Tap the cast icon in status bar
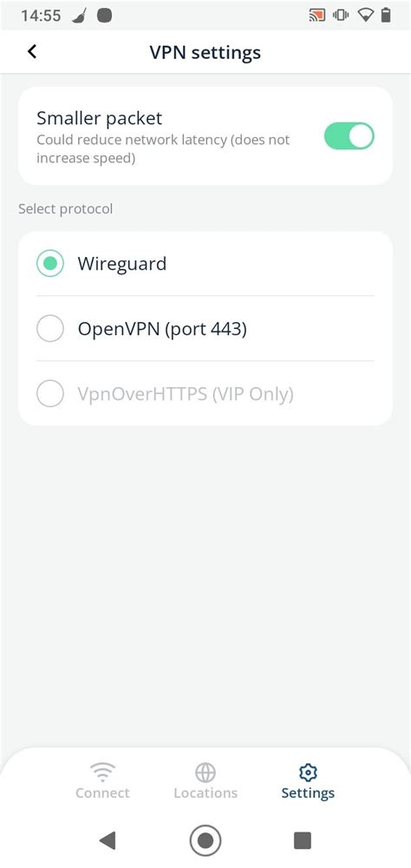Image resolution: width=411 pixels, height=868 pixels. [316, 16]
